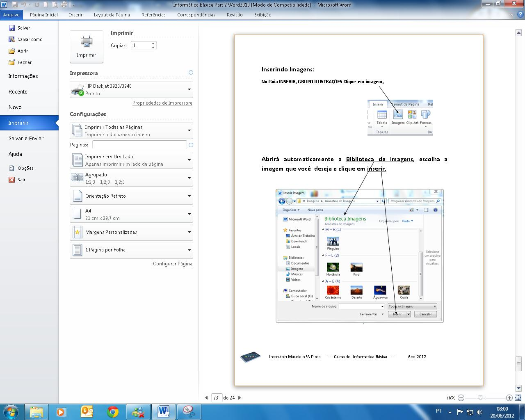Open the Agrupado collation dropdown
This screenshot has height=420, width=525.
pyautogui.click(x=132, y=178)
